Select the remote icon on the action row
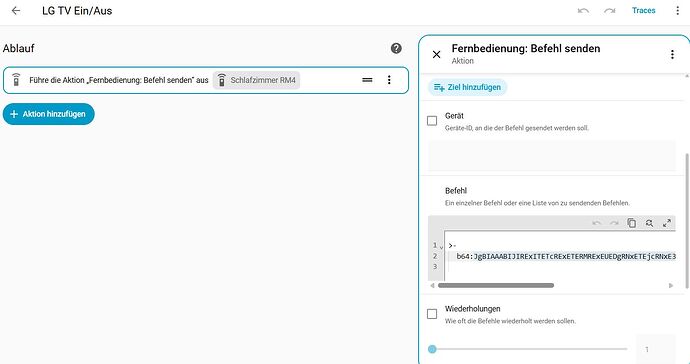 pyautogui.click(x=16, y=80)
